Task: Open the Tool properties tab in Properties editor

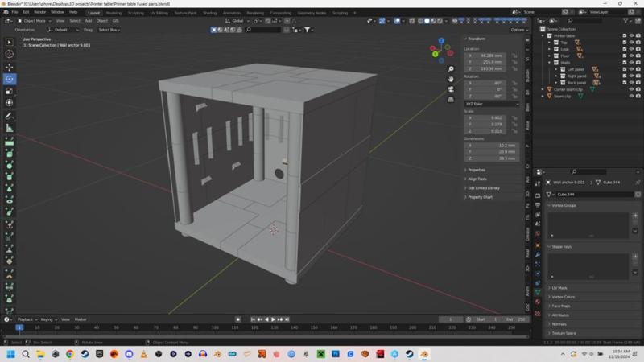Action: [x=538, y=184]
